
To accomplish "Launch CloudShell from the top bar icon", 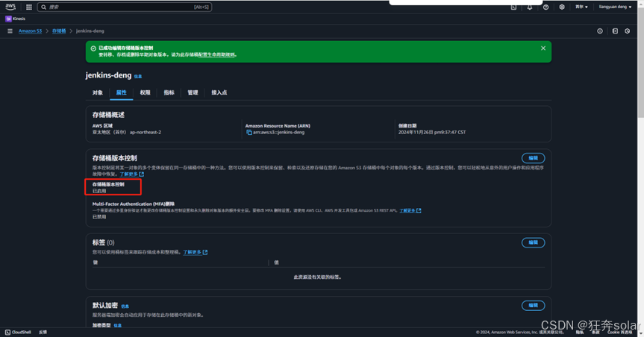I will tap(513, 7).
